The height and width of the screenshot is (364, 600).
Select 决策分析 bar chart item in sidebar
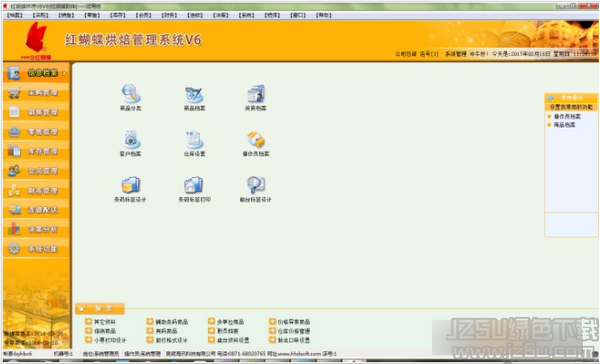pos(36,229)
